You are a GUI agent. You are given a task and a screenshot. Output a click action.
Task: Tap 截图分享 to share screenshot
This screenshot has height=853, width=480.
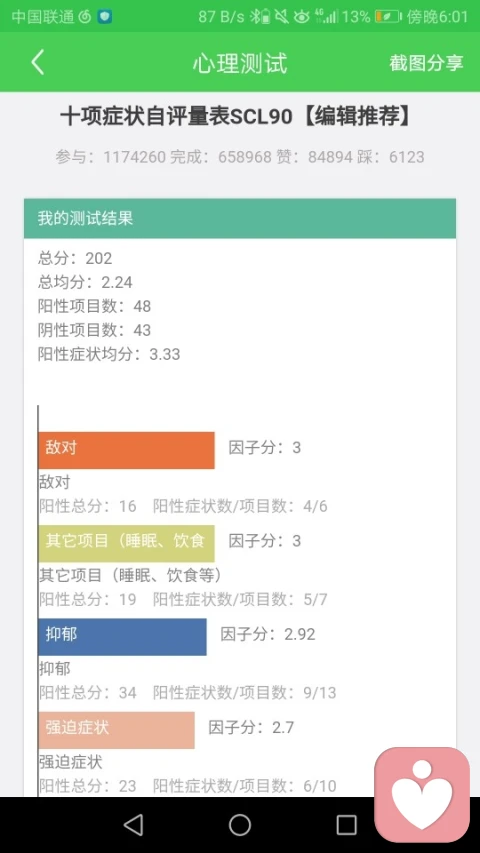coord(426,63)
